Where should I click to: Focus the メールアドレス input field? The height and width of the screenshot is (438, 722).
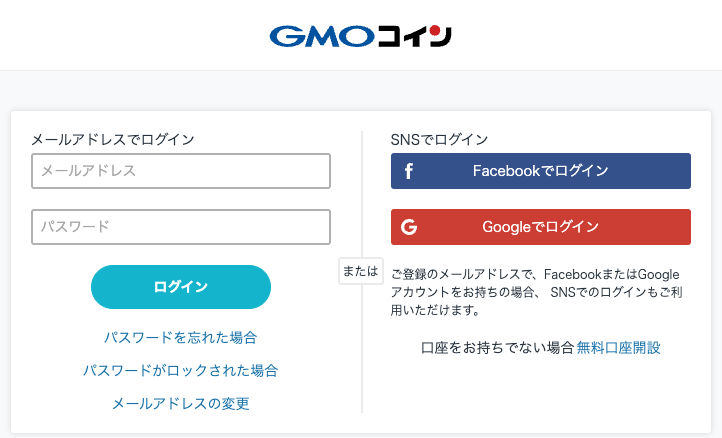coord(181,171)
